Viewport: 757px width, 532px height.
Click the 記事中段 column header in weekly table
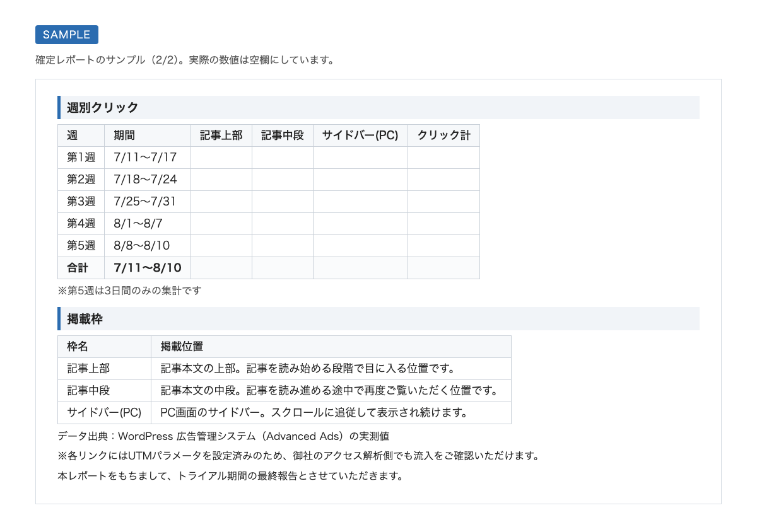283,136
